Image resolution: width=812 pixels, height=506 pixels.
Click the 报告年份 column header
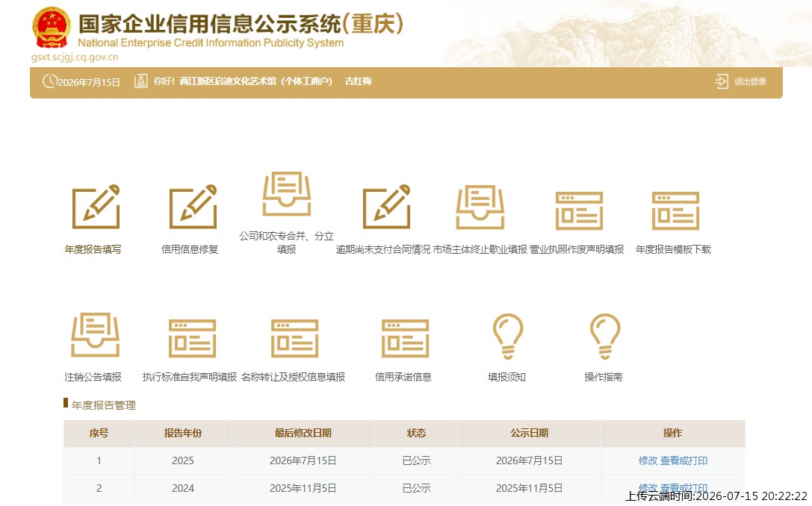click(x=183, y=433)
